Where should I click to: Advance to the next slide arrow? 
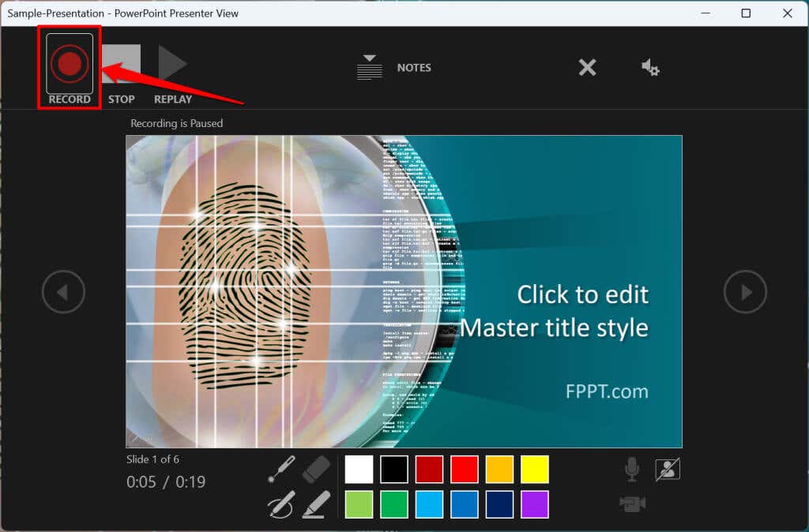(x=745, y=292)
